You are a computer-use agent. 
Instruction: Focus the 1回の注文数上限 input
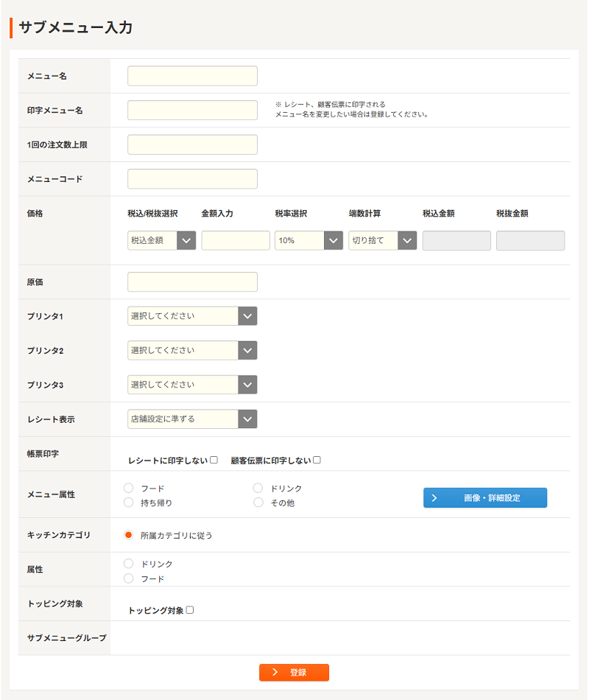tap(192, 144)
